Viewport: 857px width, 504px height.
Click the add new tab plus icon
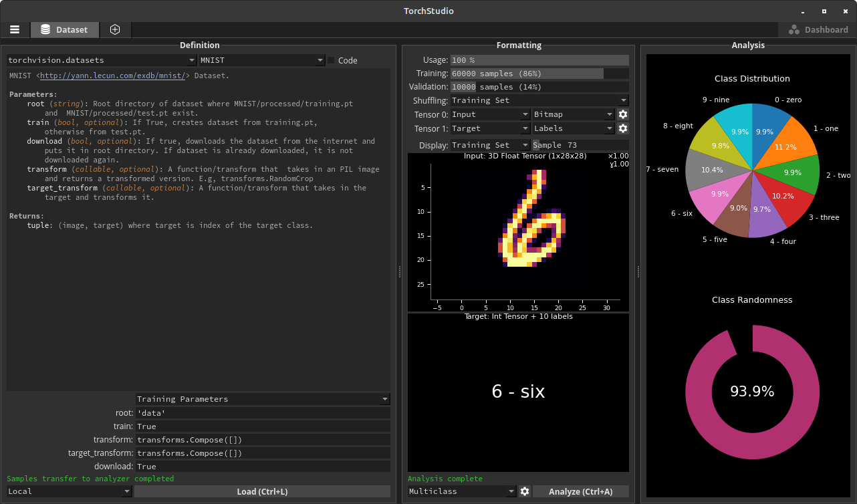tap(115, 29)
